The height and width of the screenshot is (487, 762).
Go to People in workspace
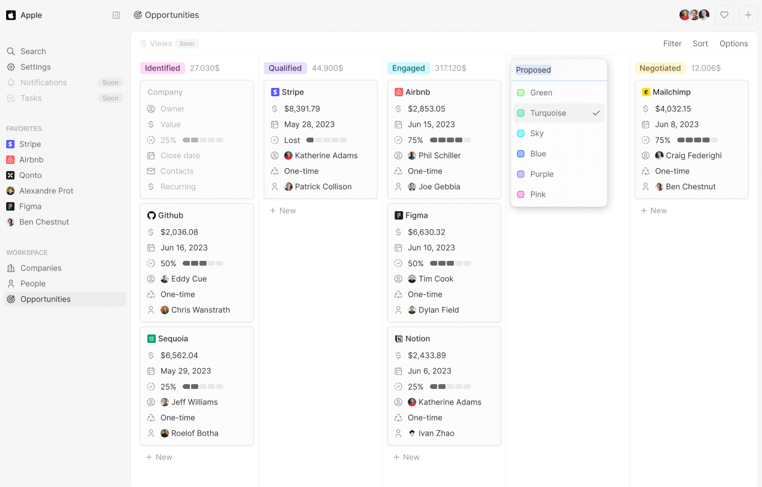tap(64, 283)
